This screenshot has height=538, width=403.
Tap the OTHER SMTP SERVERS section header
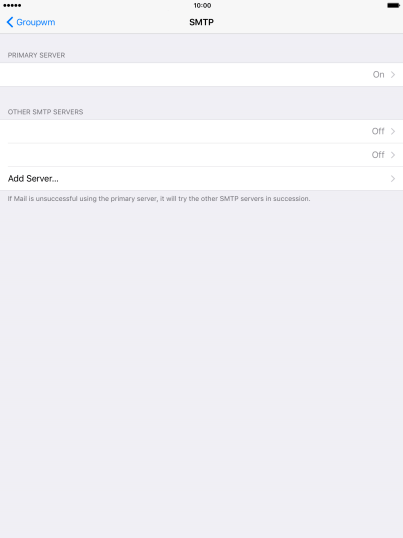45,112
